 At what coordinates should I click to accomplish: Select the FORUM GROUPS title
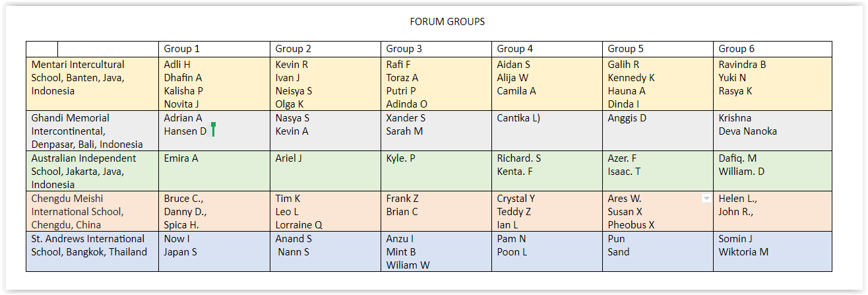click(x=447, y=22)
